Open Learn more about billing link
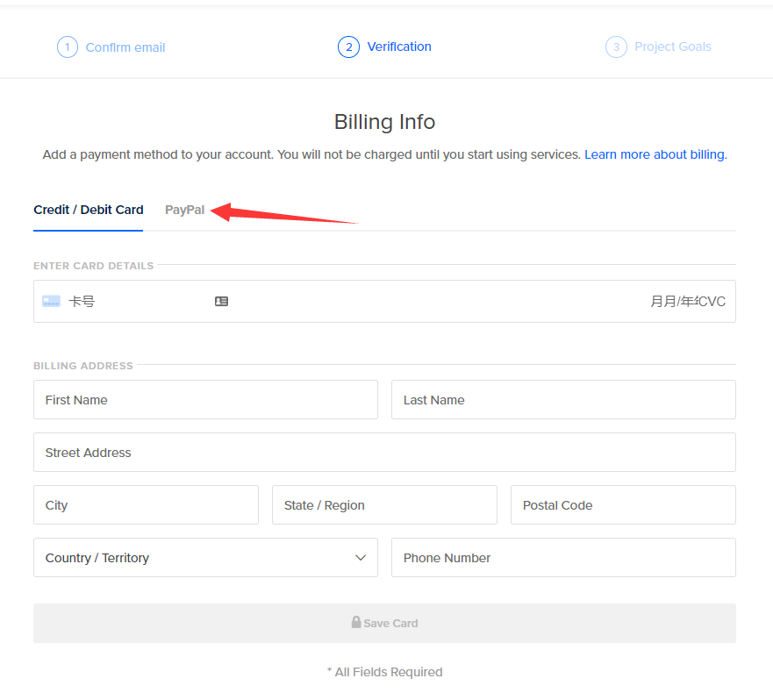The height and width of the screenshot is (700, 773). point(655,154)
